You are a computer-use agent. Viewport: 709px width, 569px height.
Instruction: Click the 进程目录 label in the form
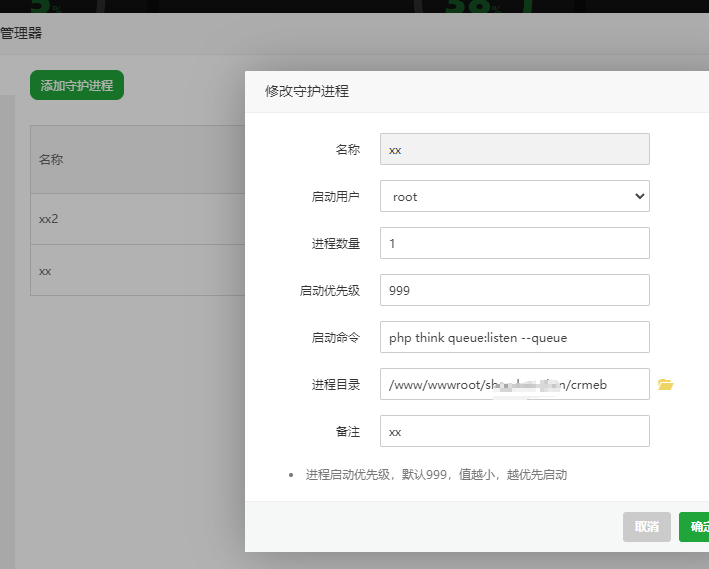(x=335, y=385)
